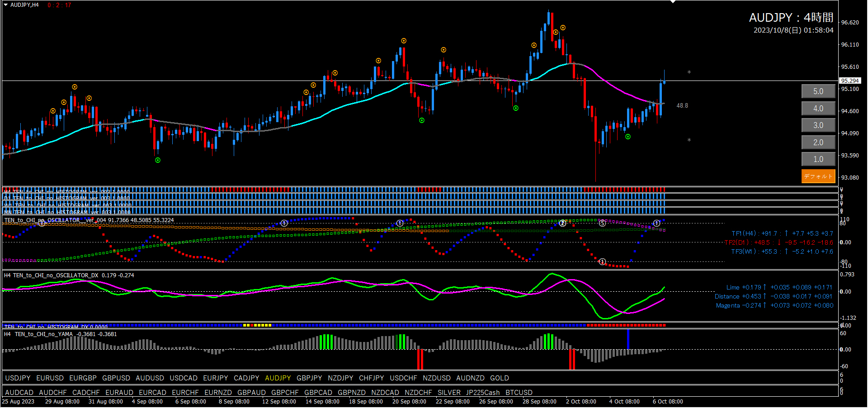Click the chart shift triangle marker at top

tap(673, 2)
